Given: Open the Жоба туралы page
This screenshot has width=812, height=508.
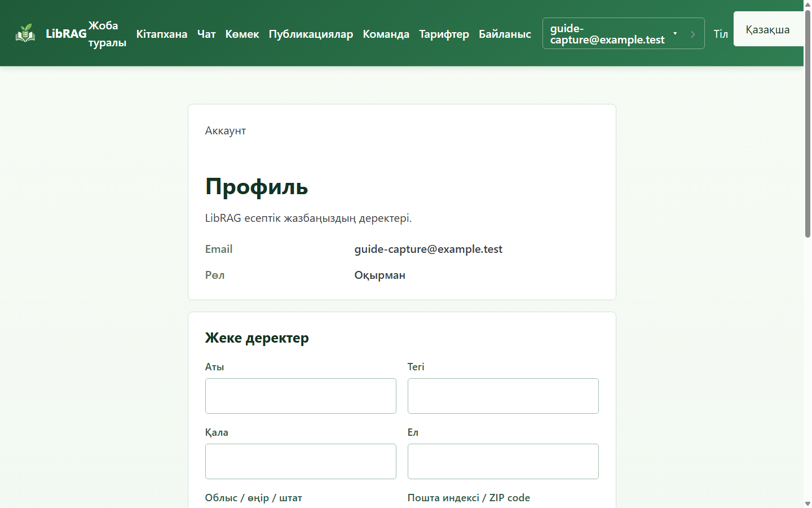Looking at the screenshot, I should [107, 34].
